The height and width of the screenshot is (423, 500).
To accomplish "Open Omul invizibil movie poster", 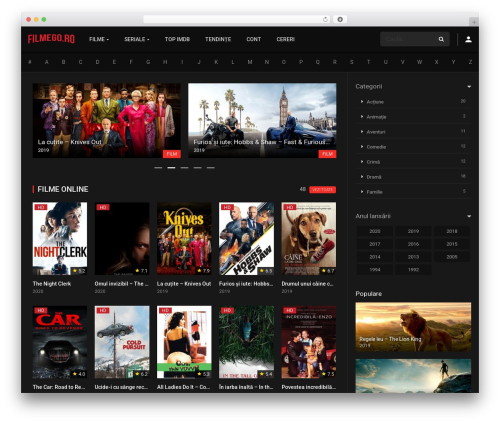I will pos(122,239).
